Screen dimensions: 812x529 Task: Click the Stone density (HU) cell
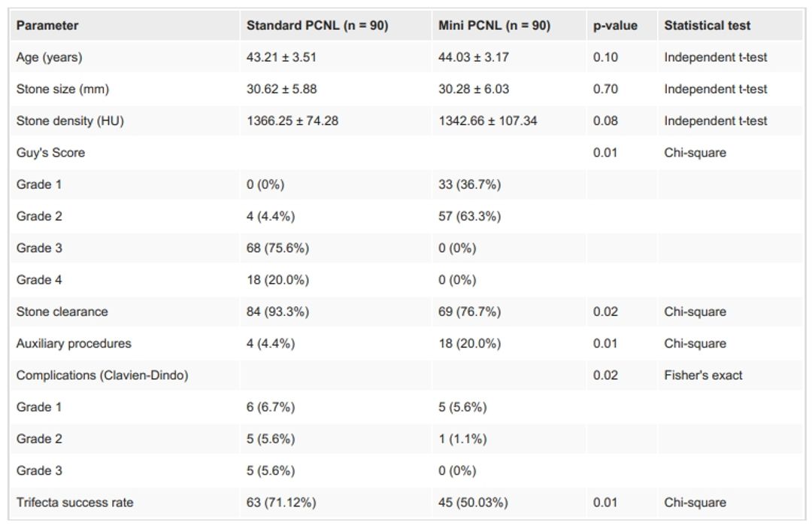[x=70, y=120]
